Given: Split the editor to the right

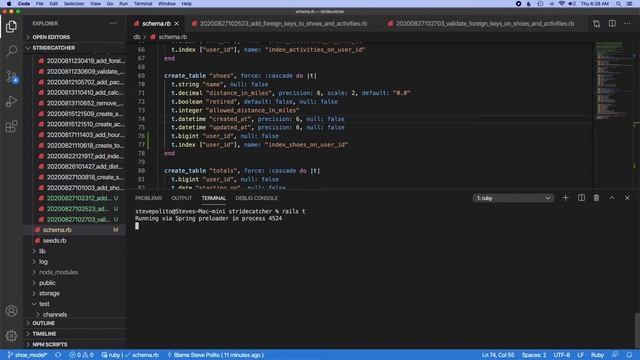Looking at the screenshot, I should click(x=612, y=24).
